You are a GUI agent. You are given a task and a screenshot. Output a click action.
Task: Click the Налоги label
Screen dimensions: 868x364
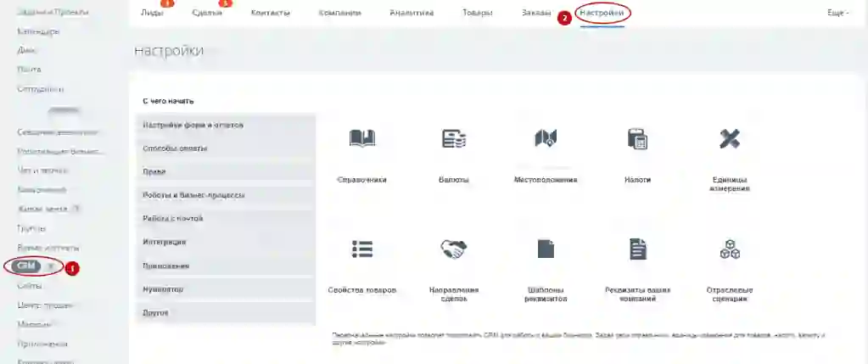[638, 180]
